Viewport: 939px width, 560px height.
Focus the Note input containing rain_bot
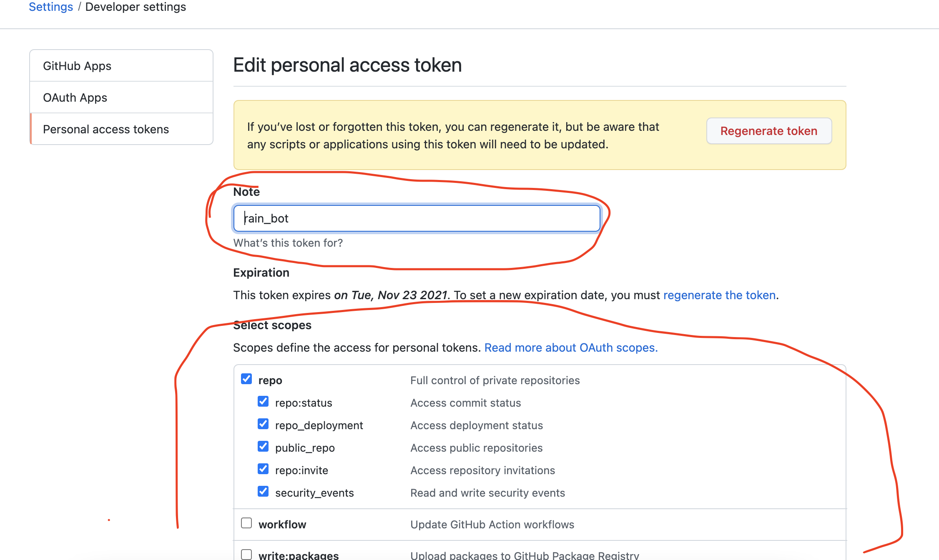417,218
